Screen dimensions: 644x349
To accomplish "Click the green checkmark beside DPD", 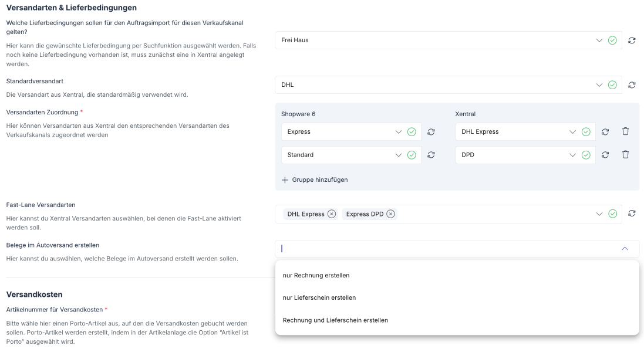I will click(x=586, y=155).
